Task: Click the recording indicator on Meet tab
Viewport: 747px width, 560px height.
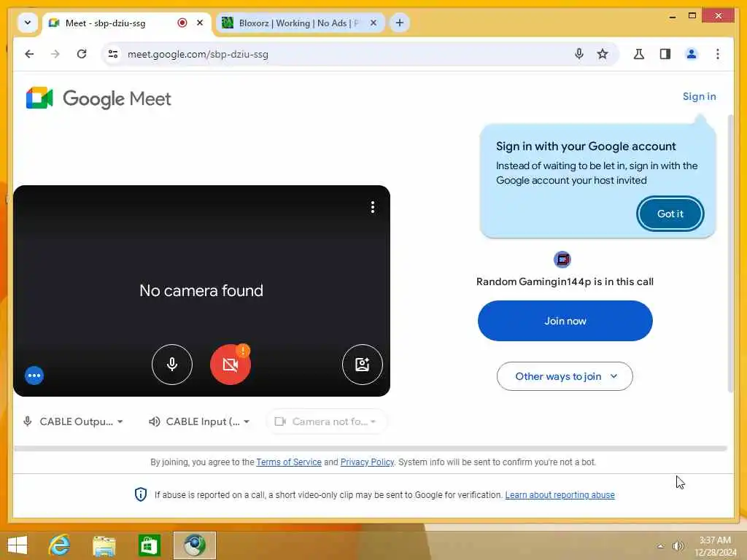Action: 182,23
